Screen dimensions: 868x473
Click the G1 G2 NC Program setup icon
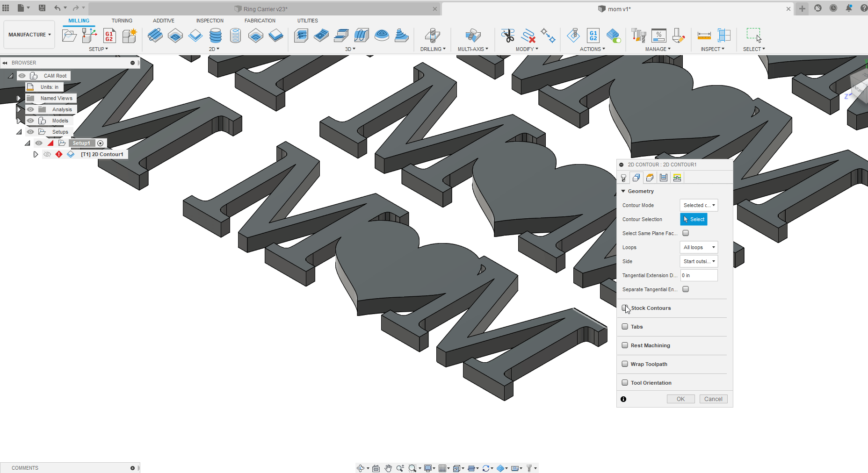click(109, 36)
